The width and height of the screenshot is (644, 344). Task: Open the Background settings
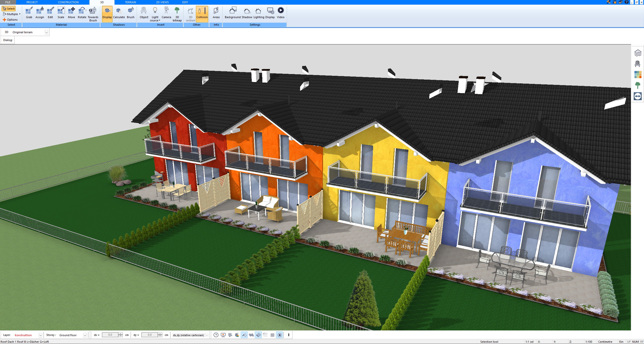233,13
